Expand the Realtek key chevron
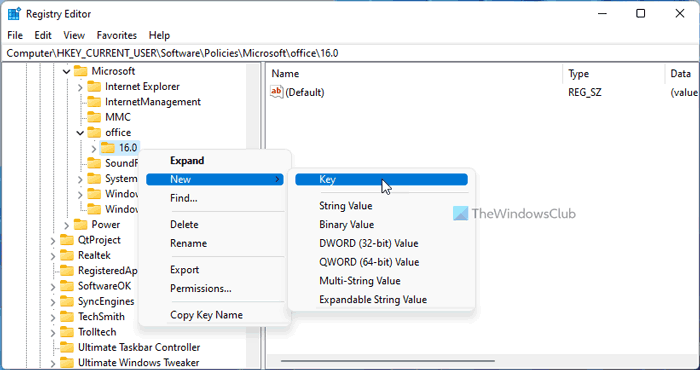Image resolution: width=700 pixels, height=370 pixels. pyautogui.click(x=53, y=256)
